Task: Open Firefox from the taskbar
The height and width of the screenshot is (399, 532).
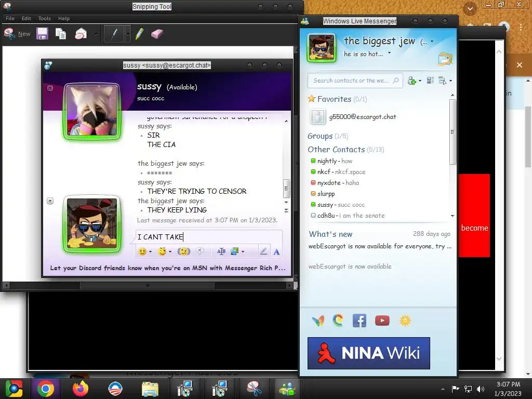Action: pyautogui.click(x=80, y=389)
